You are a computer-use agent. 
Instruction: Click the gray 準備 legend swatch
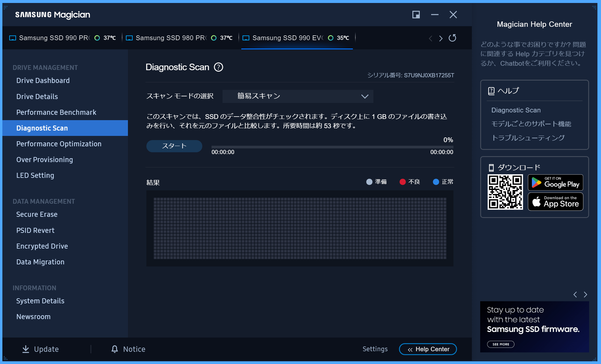(x=369, y=182)
